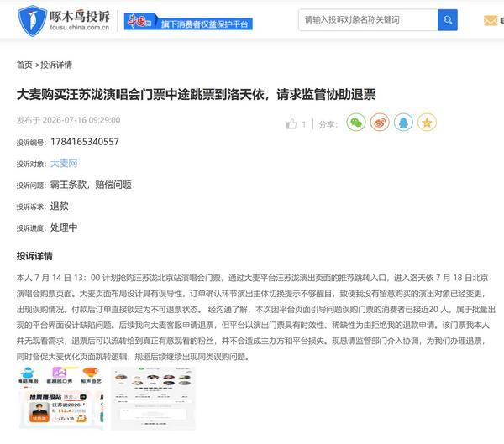Click the China.com consumer protection banner
The width and height of the screenshot is (504, 444).
click(x=188, y=22)
